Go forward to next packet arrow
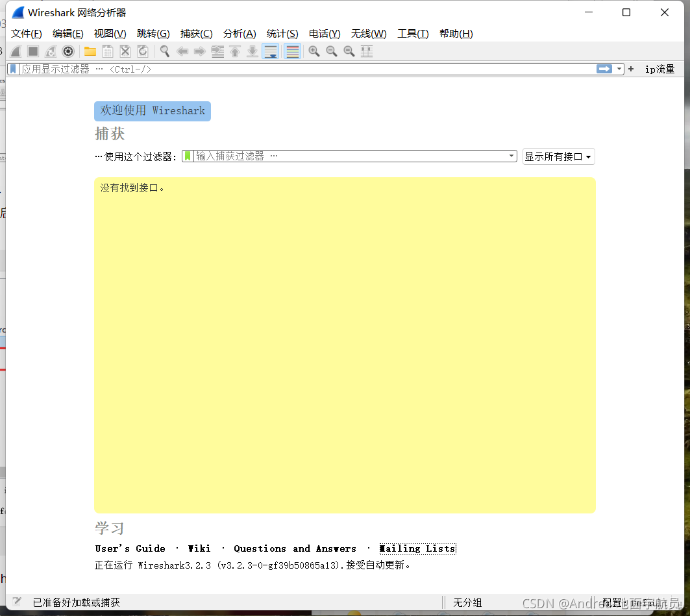This screenshot has width=690, height=616. pyautogui.click(x=200, y=51)
